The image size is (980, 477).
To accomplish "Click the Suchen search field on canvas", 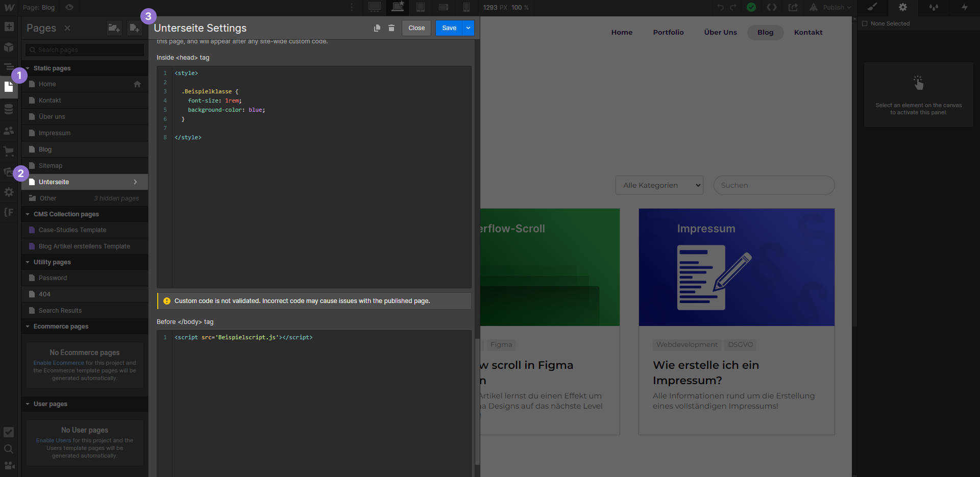I will (774, 185).
